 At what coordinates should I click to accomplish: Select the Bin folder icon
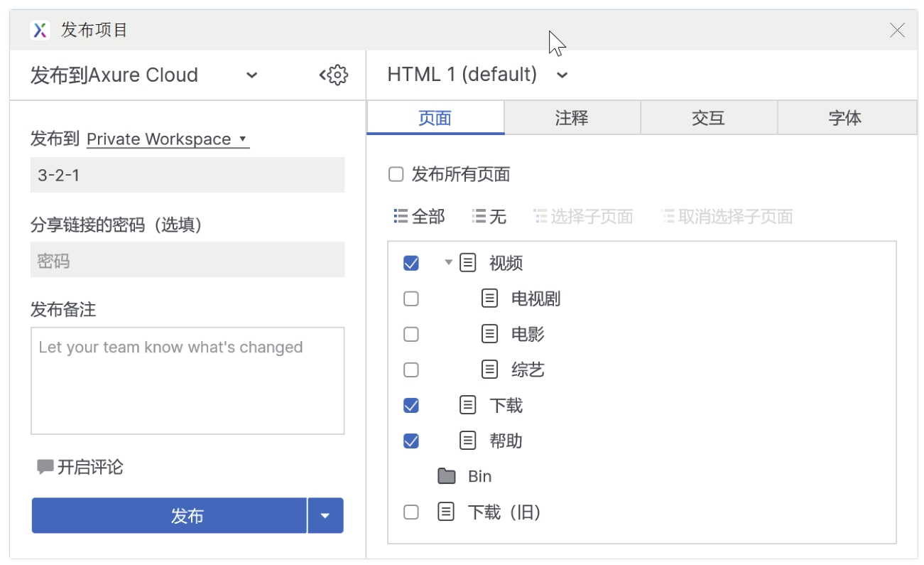coord(446,476)
